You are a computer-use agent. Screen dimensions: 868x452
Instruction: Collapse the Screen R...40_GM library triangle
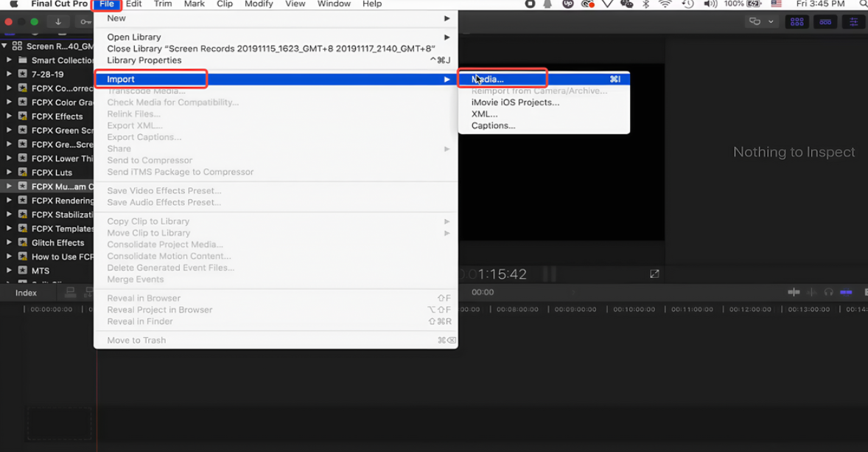tap(4, 46)
